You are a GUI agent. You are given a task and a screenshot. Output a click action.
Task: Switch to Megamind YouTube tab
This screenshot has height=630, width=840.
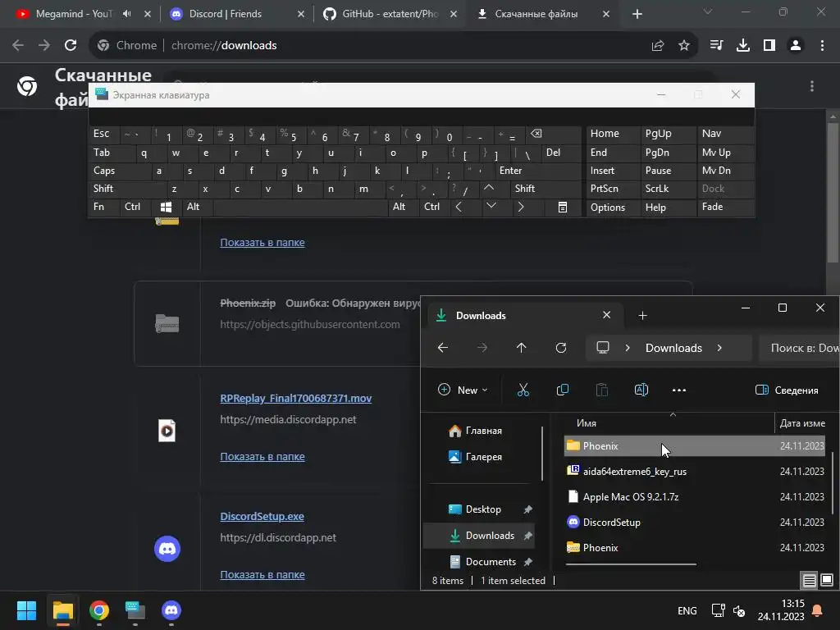(73, 14)
